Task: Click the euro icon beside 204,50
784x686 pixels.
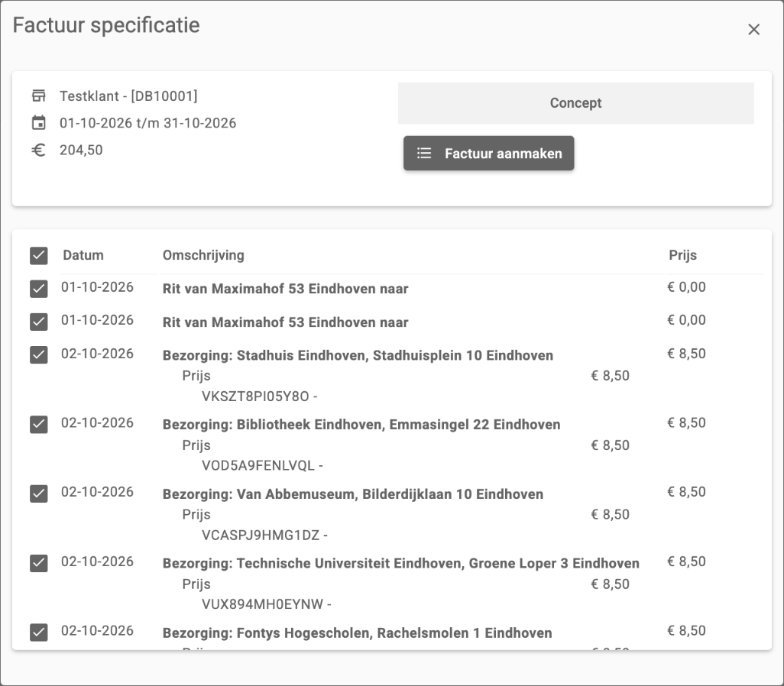Action: [38, 150]
